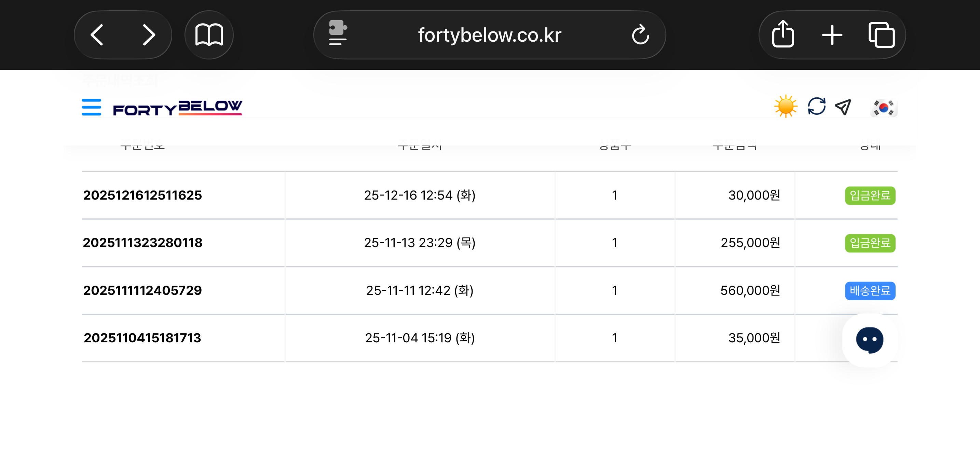Open a new browser tab
Screen dimensions: 980x451
coord(832,35)
